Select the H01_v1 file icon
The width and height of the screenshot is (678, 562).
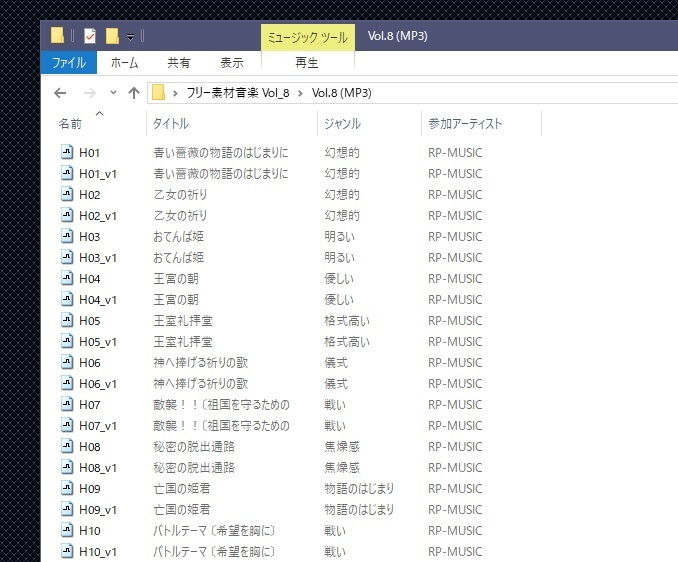[x=67, y=173]
